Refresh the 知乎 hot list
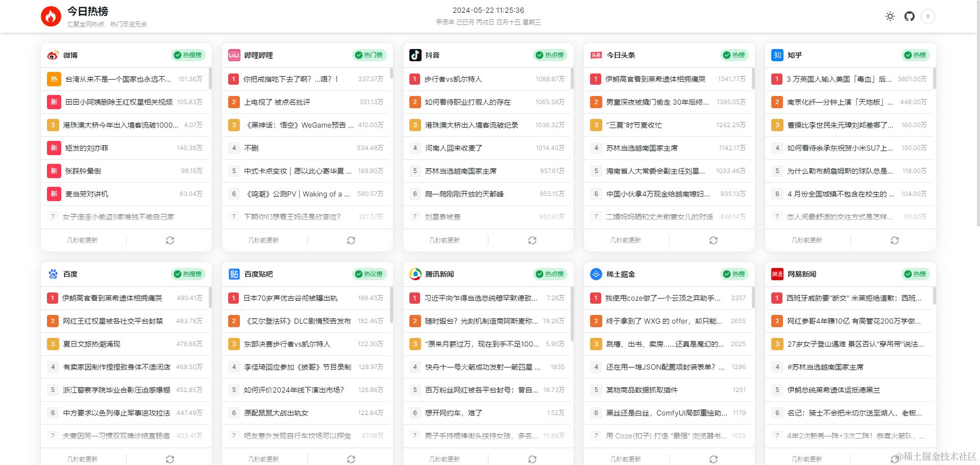980x465 pixels. (894, 240)
